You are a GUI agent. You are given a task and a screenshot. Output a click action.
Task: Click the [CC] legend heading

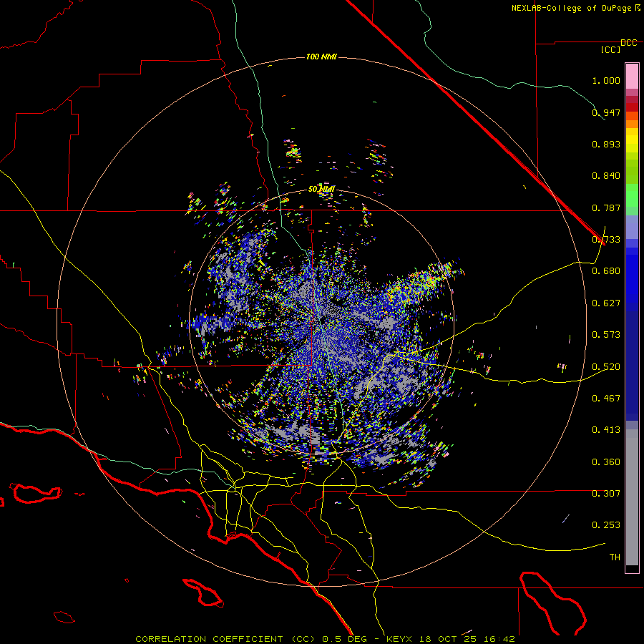click(611, 49)
